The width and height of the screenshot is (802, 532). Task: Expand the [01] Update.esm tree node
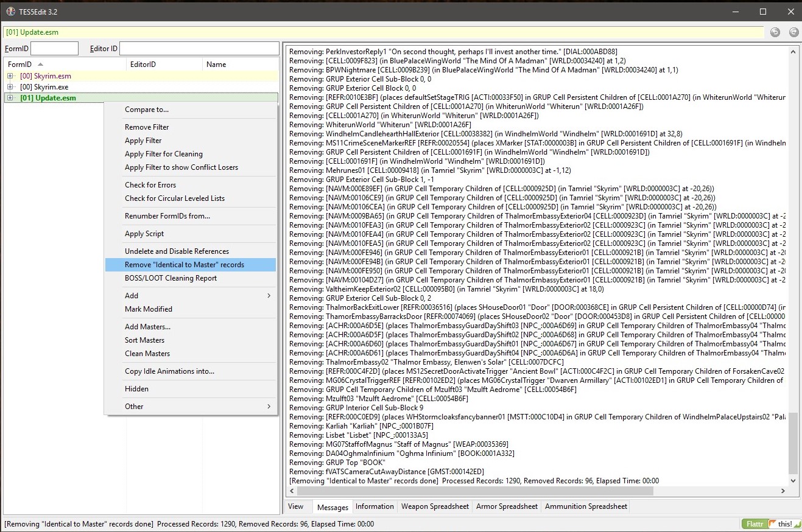pos(10,98)
